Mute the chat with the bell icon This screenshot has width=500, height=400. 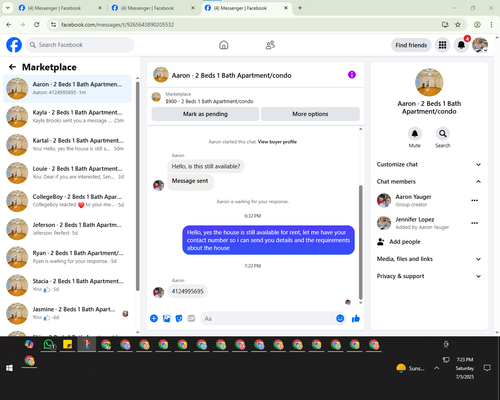click(x=415, y=134)
